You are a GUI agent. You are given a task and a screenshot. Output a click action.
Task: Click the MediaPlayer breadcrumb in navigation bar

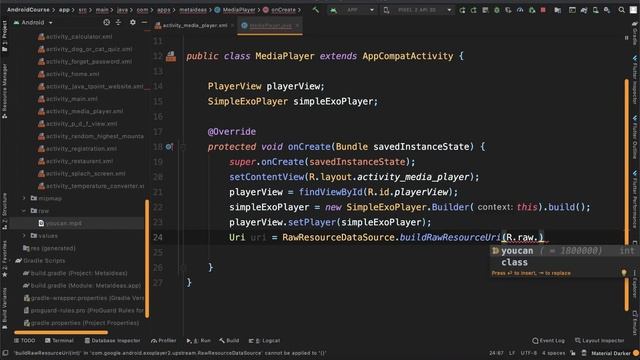(x=236, y=10)
